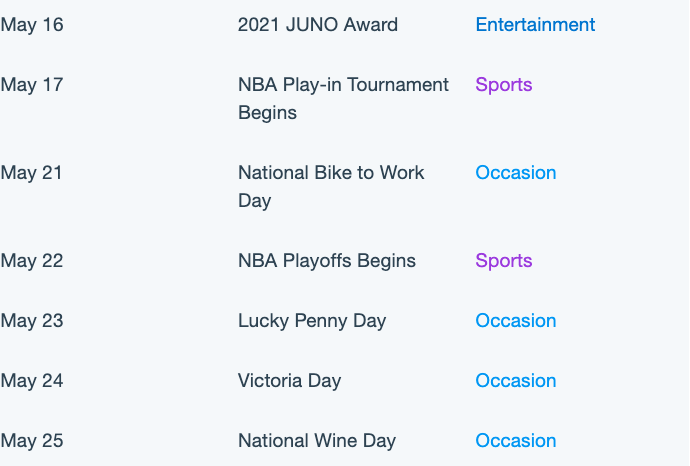
Task: Select NBA Play-in Tournament Begins event text
Action: pyautogui.click(x=343, y=99)
